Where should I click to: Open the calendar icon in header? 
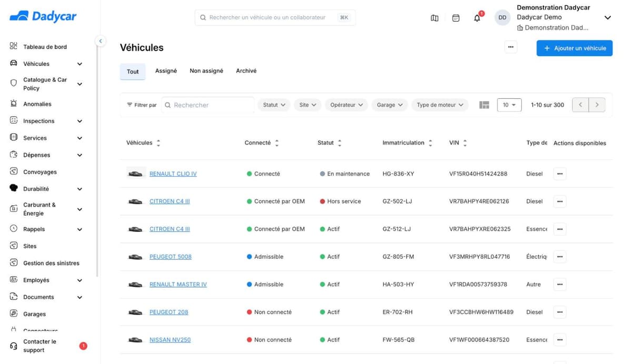pos(456,18)
